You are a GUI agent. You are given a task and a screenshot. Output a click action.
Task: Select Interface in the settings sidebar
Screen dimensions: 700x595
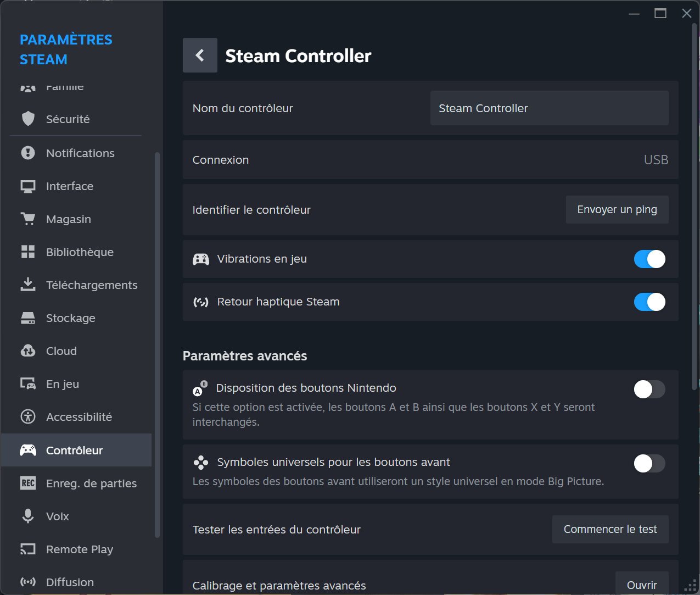click(x=76, y=186)
